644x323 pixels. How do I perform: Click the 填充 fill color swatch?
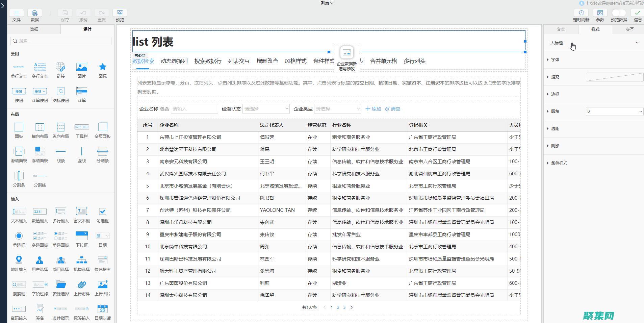click(614, 77)
